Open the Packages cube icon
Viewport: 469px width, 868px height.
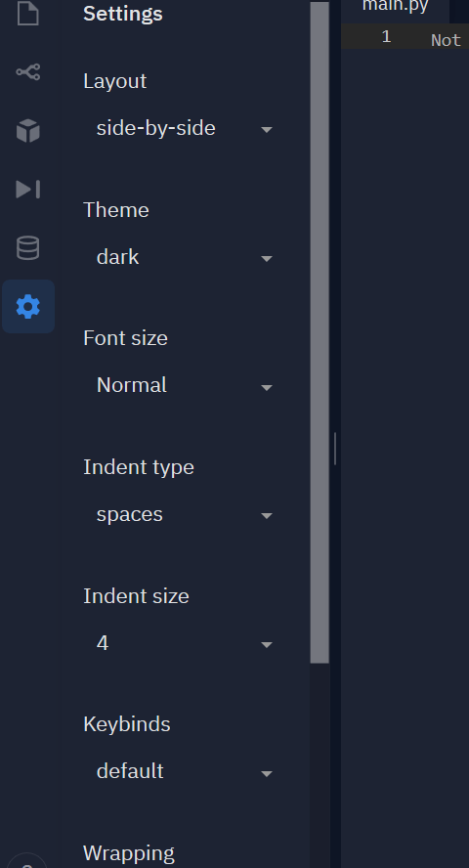point(28,131)
